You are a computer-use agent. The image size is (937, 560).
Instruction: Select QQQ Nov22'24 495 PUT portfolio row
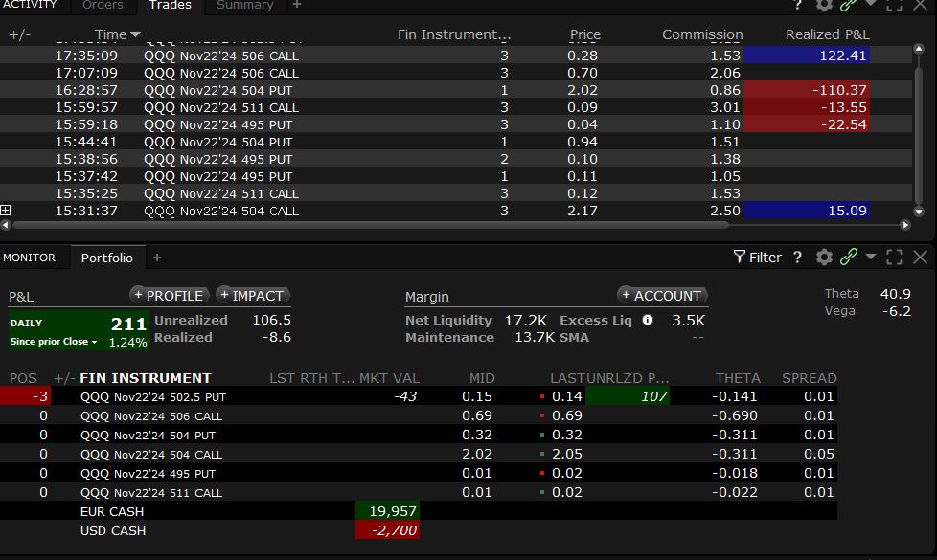click(x=419, y=473)
